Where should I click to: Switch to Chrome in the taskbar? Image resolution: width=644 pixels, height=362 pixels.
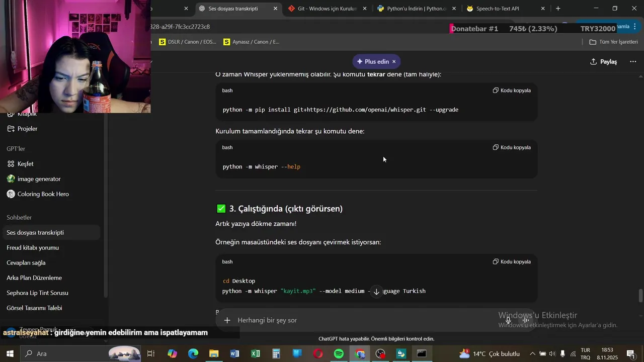(x=360, y=353)
